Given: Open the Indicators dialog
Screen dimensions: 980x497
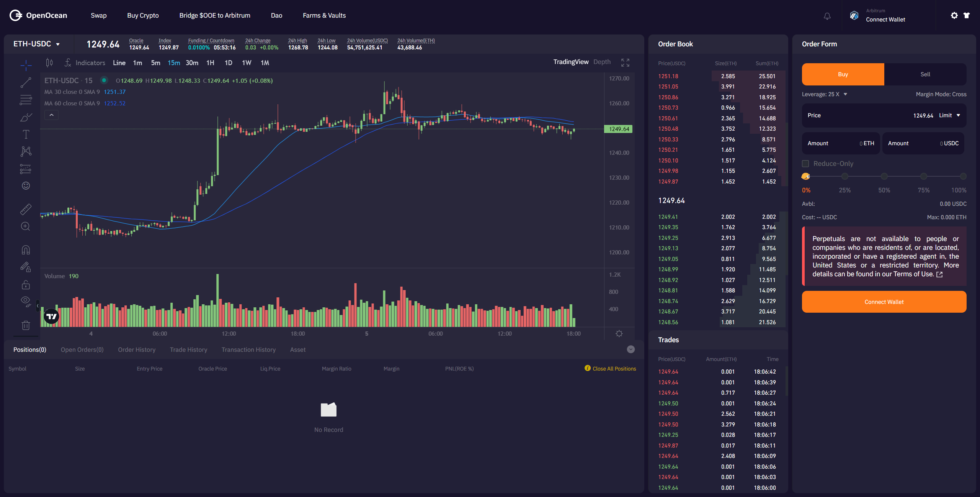Looking at the screenshot, I should [x=85, y=62].
